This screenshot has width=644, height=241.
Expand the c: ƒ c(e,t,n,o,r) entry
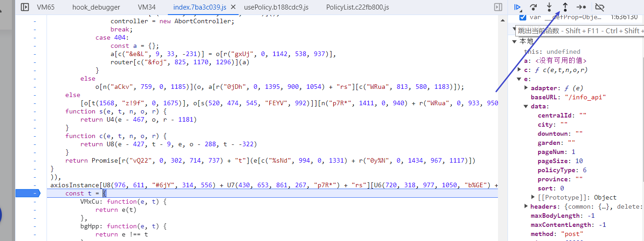click(x=519, y=70)
